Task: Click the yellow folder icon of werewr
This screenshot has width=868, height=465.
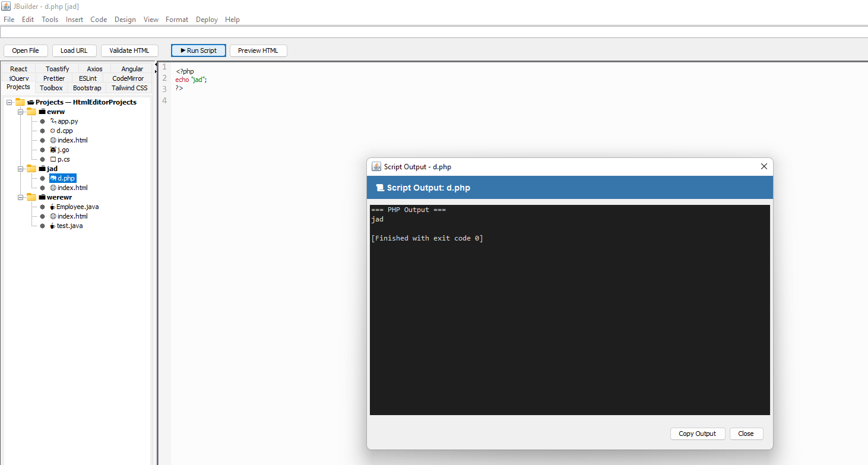Action: coord(31,197)
